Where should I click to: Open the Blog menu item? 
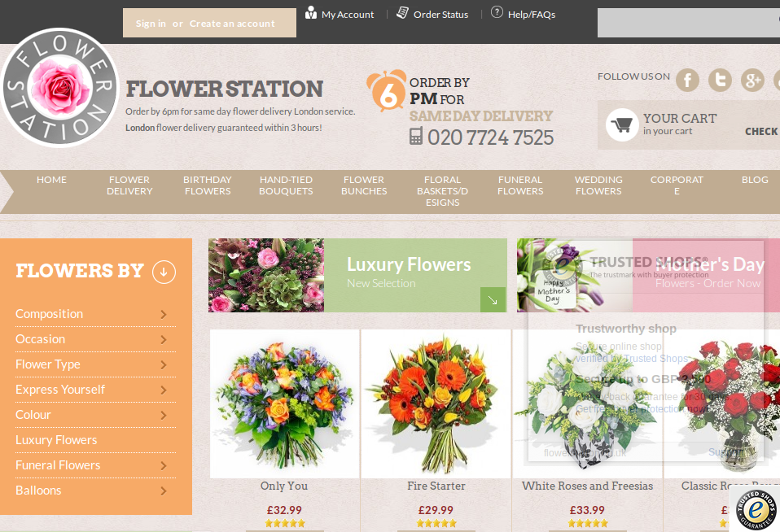coord(755,180)
